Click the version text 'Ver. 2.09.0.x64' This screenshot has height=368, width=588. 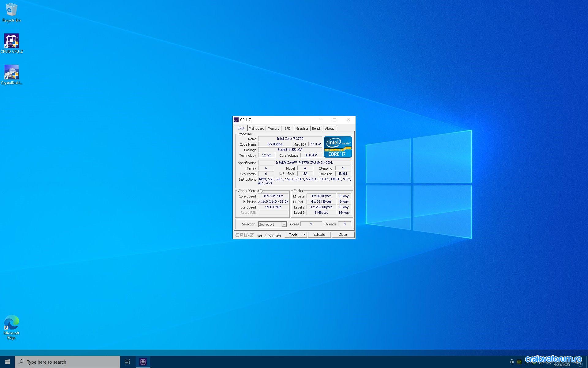269,236
